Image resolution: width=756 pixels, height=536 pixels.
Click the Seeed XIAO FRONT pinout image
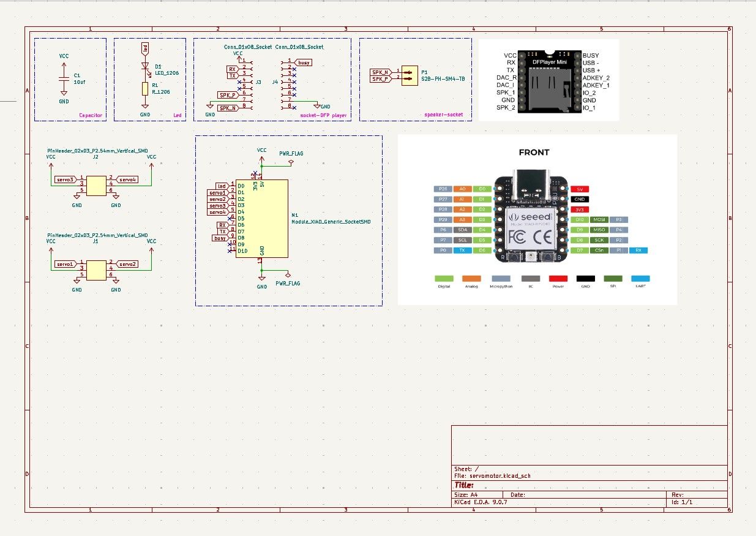point(537,219)
